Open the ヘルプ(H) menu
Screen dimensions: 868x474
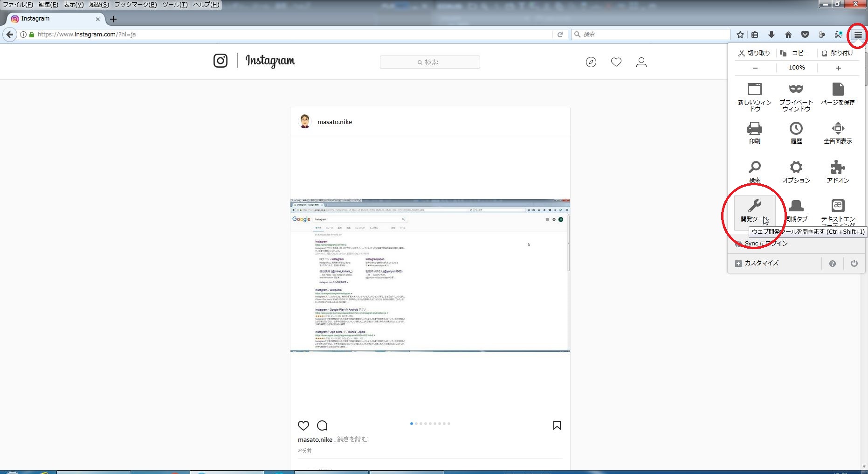tap(206, 5)
